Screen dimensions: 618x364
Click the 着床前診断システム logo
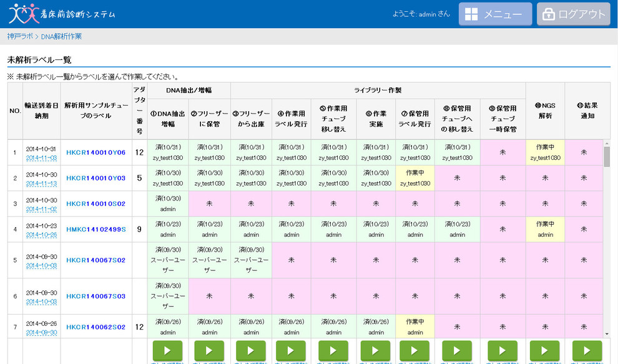click(62, 14)
